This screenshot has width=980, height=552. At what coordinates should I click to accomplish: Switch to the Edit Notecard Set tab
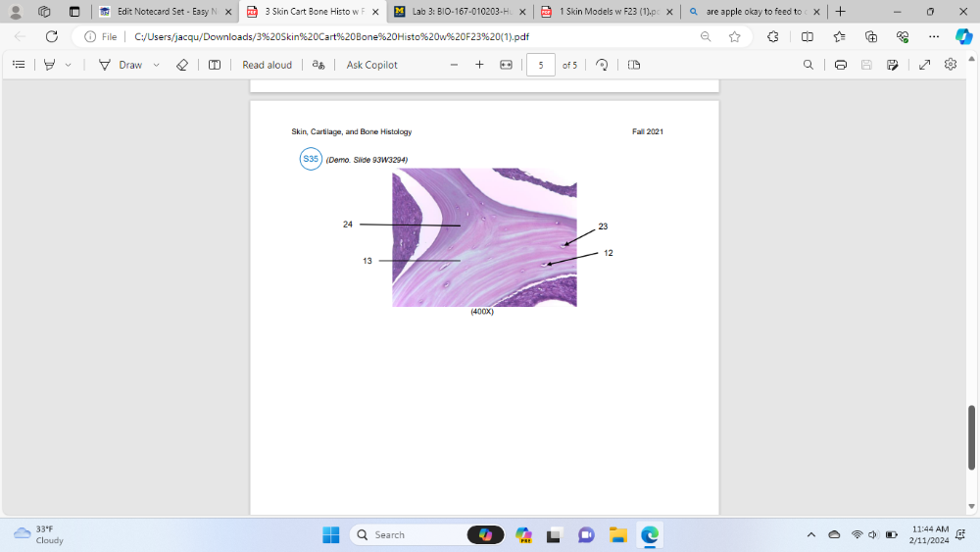tap(162, 12)
